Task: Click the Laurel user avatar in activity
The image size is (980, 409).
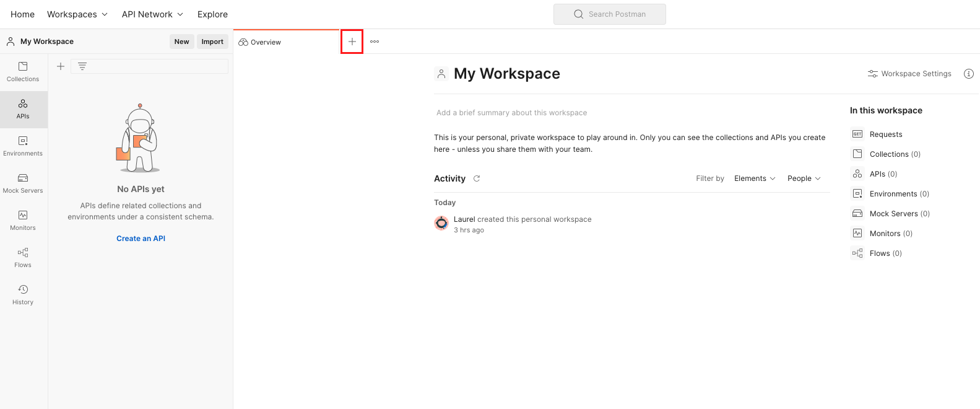Action: click(x=441, y=223)
